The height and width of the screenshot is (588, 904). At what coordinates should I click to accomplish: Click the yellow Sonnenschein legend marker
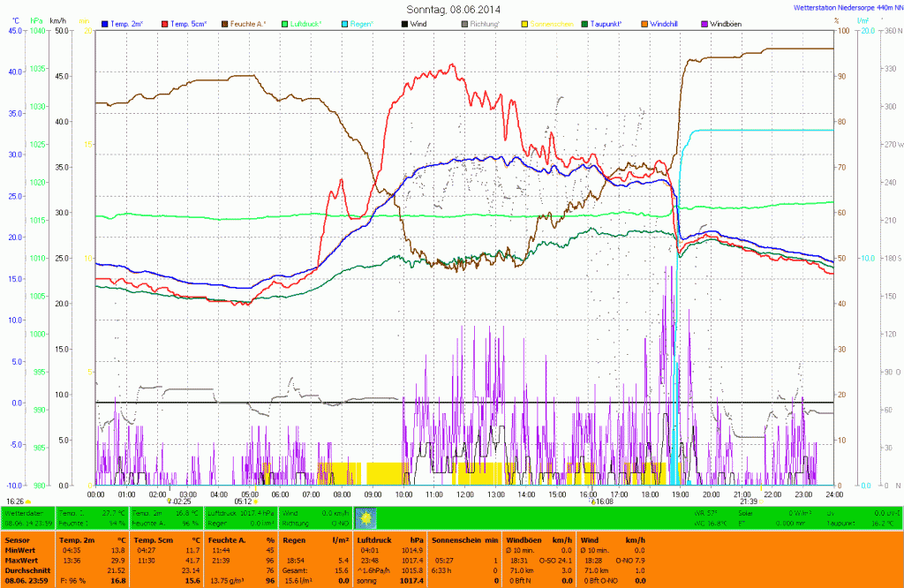(524, 23)
